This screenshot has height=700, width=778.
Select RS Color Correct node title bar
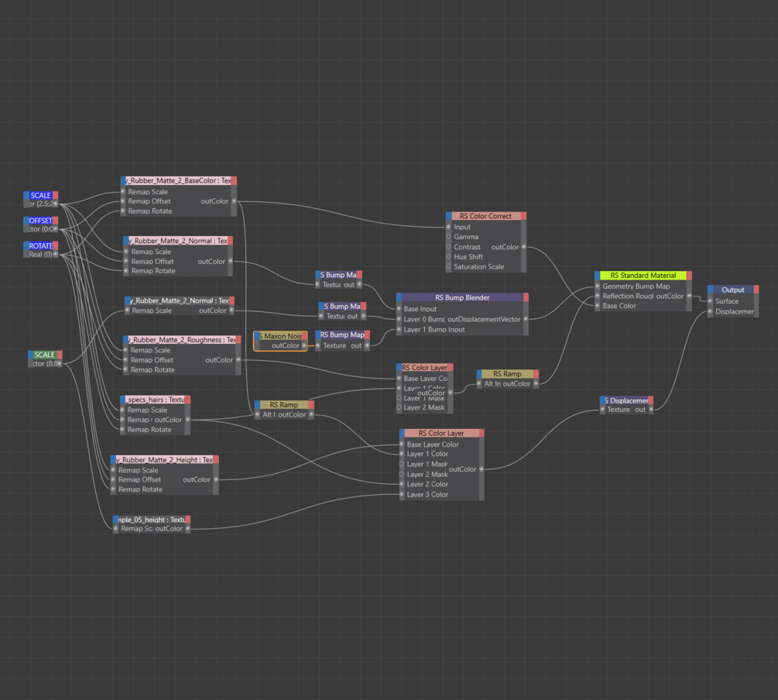[x=485, y=217]
